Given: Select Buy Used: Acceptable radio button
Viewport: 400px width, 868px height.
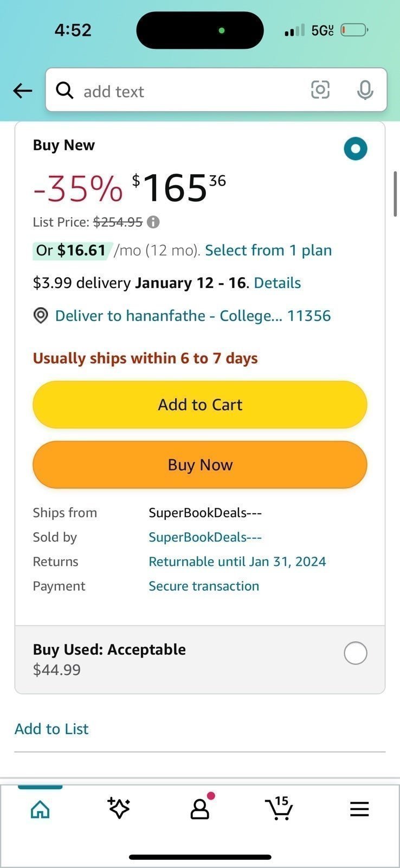Looking at the screenshot, I should coord(356,653).
